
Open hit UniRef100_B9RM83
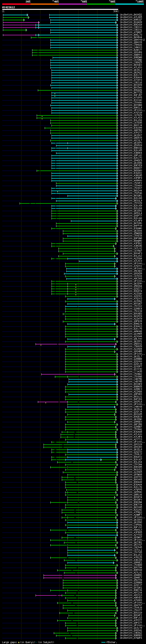click(x=131, y=636)
